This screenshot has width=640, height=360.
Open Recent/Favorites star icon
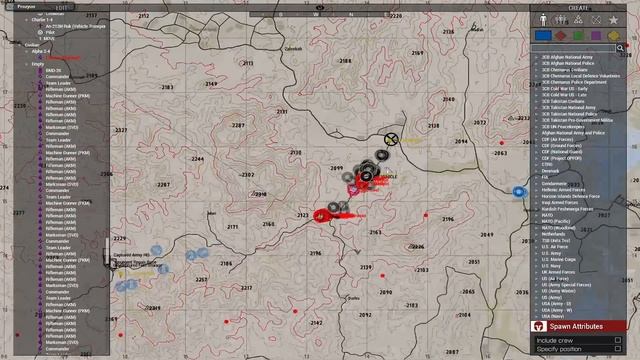[613, 20]
